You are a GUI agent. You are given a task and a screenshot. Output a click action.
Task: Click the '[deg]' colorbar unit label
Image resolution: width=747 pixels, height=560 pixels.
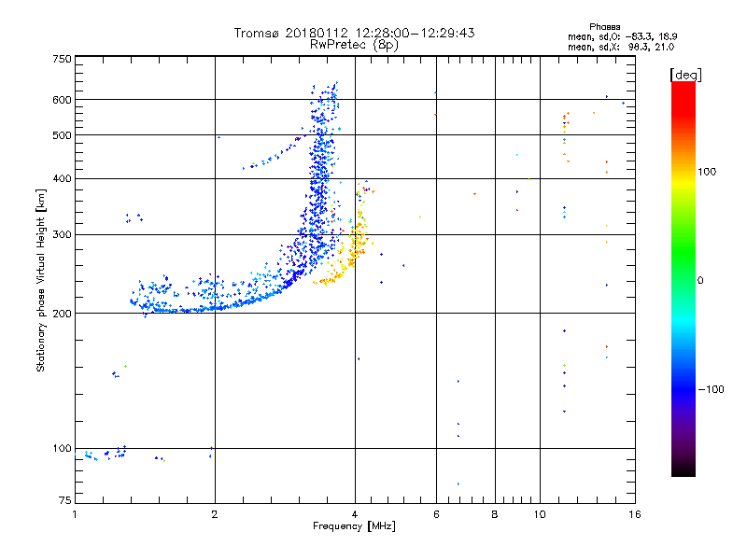tap(685, 75)
